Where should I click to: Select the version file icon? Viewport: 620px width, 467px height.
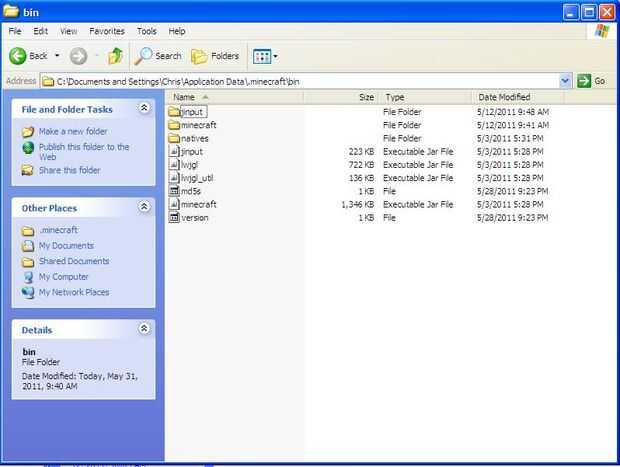(x=174, y=217)
